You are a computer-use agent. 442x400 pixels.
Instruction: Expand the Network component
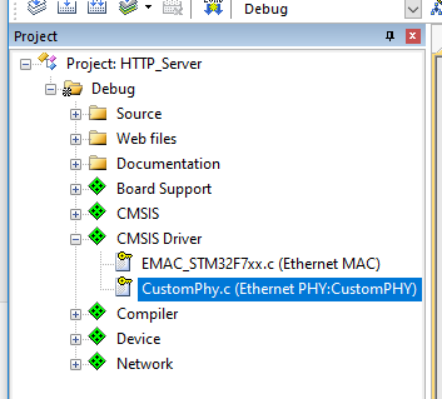pyautogui.click(x=75, y=364)
